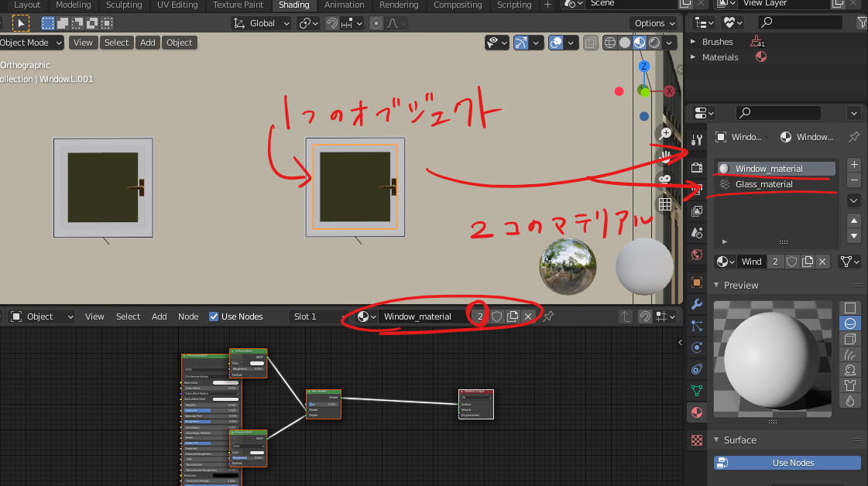Select cube preview shape

tap(850, 339)
